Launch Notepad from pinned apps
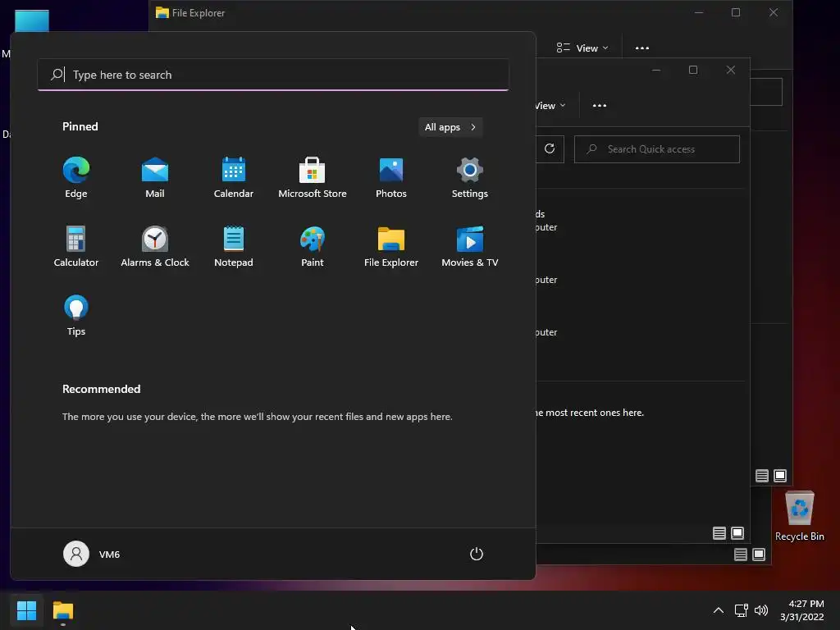This screenshot has width=840, height=630. tap(234, 246)
